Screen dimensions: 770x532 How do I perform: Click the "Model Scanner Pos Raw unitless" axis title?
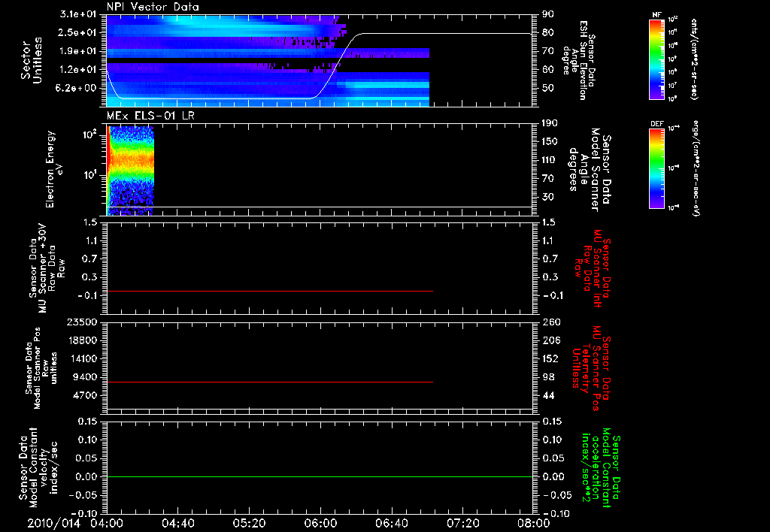42,368
